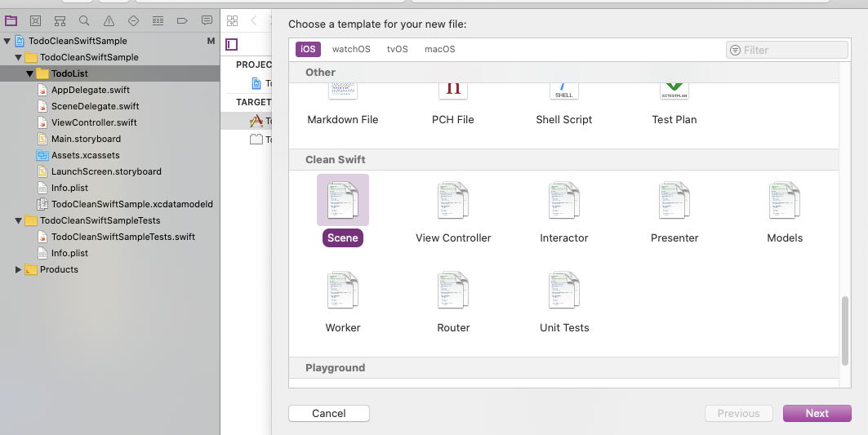Open the Report navigator speech-bubble icon
The width and height of the screenshot is (868, 435).
(207, 21)
